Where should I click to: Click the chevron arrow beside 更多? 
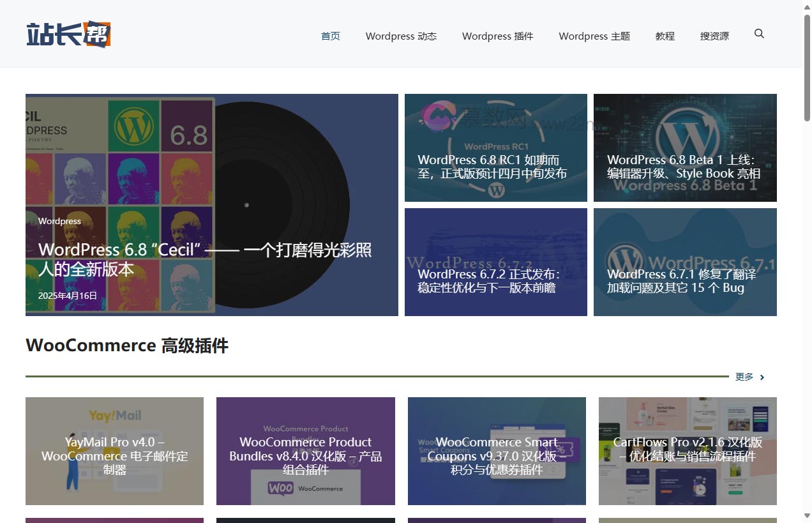[762, 377]
